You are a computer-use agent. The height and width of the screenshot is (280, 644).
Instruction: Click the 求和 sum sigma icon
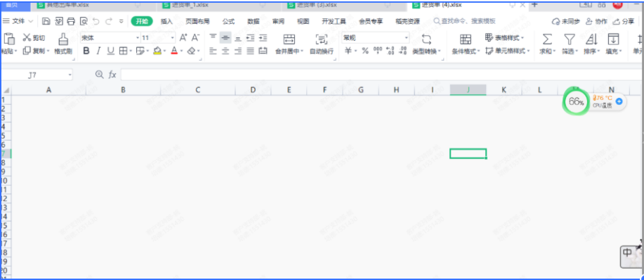[x=547, y=39]
